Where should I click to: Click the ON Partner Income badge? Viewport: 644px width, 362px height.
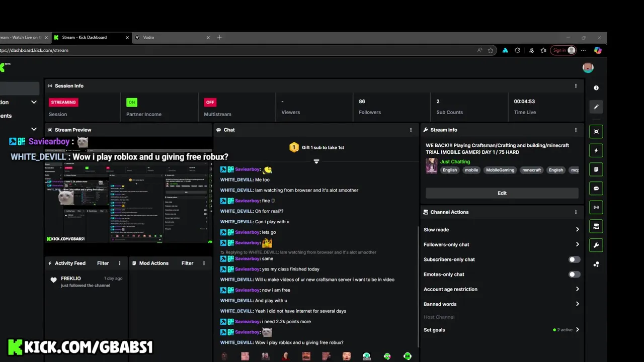(x=132, y=102)
